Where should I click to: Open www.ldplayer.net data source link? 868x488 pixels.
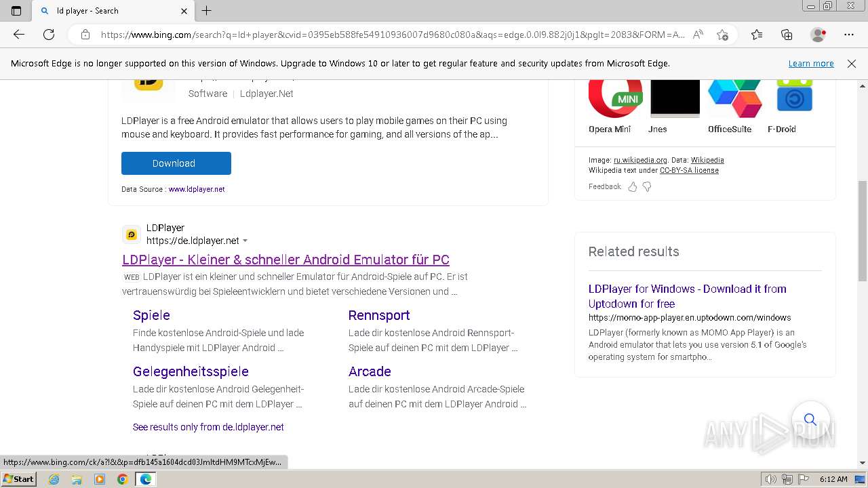[197, 189]
